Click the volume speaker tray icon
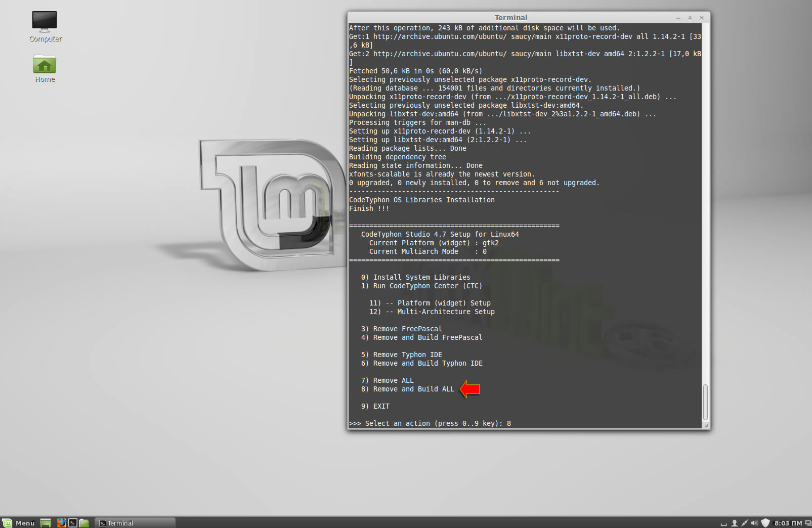This screenshot has height=528, width=812. click(x=755, y=523)
